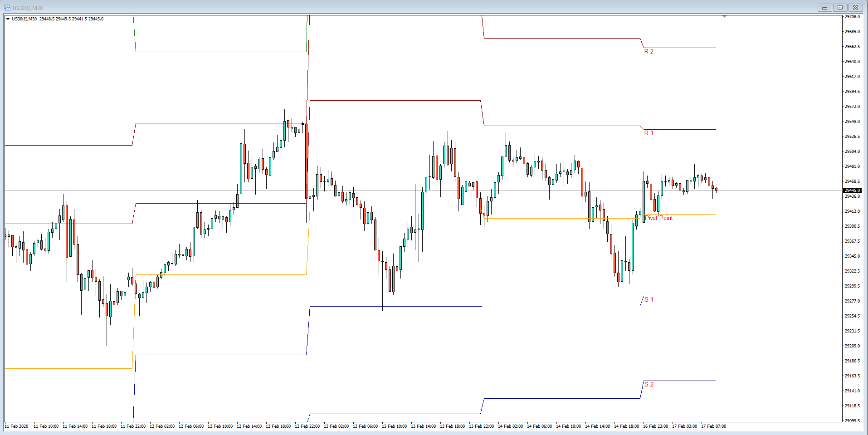
Task: Minimize the US30 chart window
Action: [x=824, y=8]
